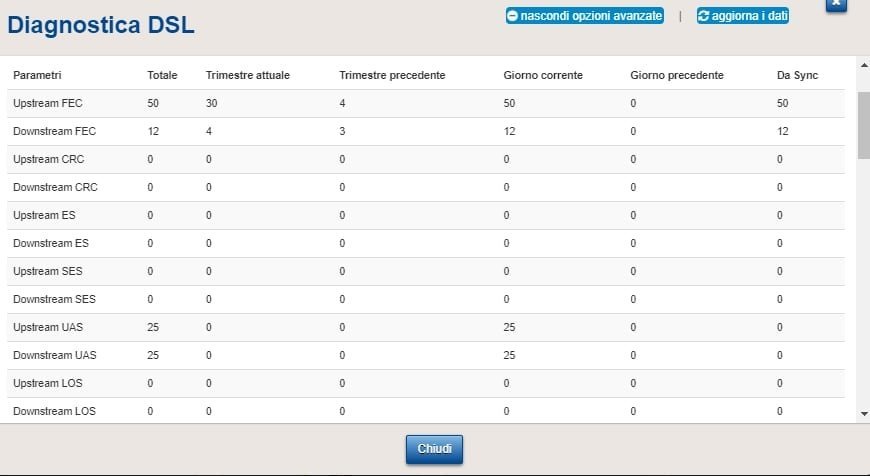Refresh data with aggiorna i dati
Screen dimensions: 870x476
coord(743,16)
